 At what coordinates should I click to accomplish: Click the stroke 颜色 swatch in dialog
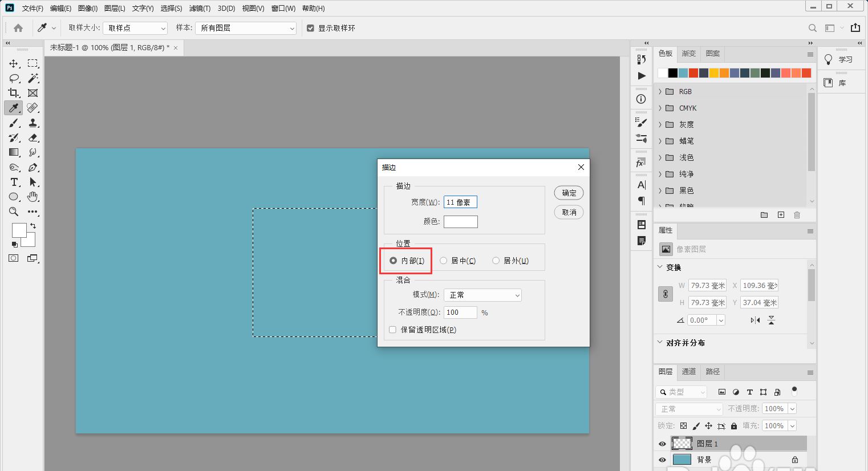point(461,222)
